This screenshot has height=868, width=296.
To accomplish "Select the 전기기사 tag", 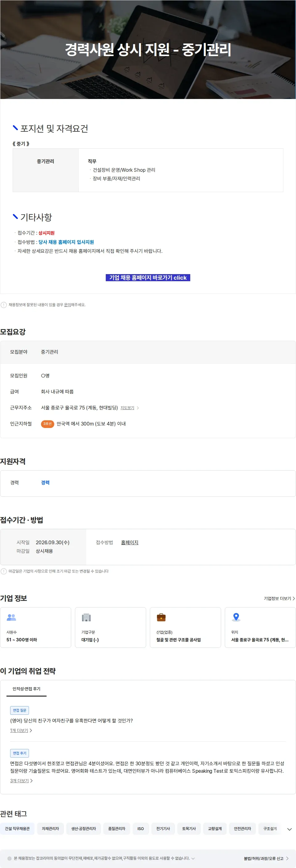I will tap(163, 828).
